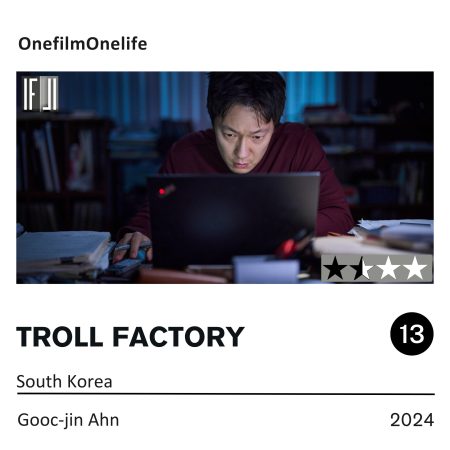Click the pile of papers at right of desk
This screenshot has width=450, height=450.
tap(393, 233)
